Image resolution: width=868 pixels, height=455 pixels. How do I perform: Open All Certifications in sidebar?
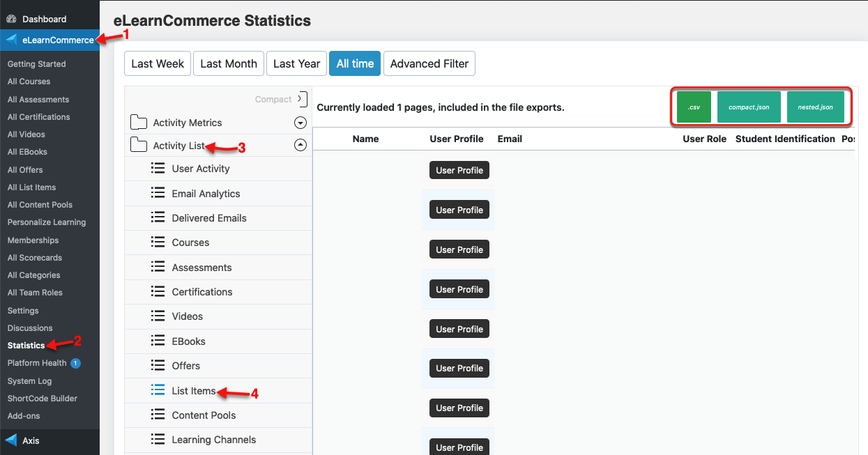[x=39, y=117]
